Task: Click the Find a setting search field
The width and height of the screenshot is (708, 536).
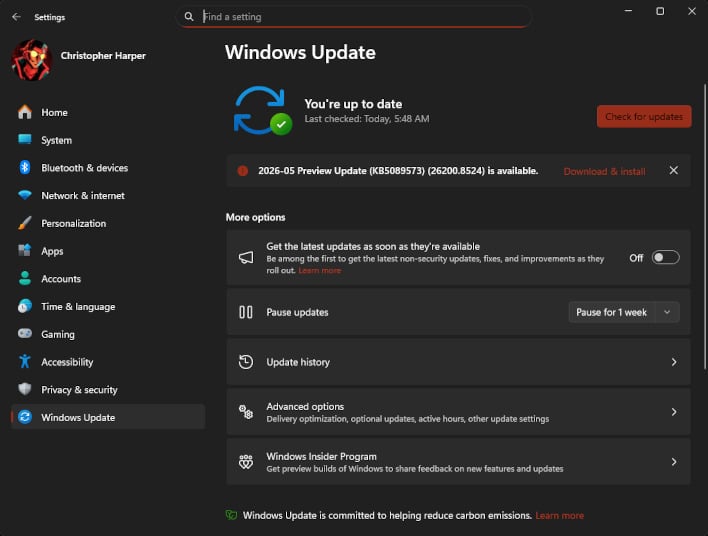Action: [354, 17]
